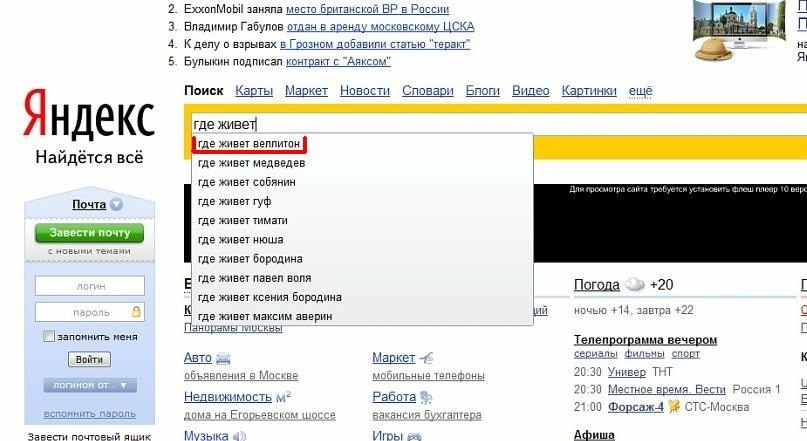
Task: Open the логинон от... dropdown
Action: tap(90, 385)
